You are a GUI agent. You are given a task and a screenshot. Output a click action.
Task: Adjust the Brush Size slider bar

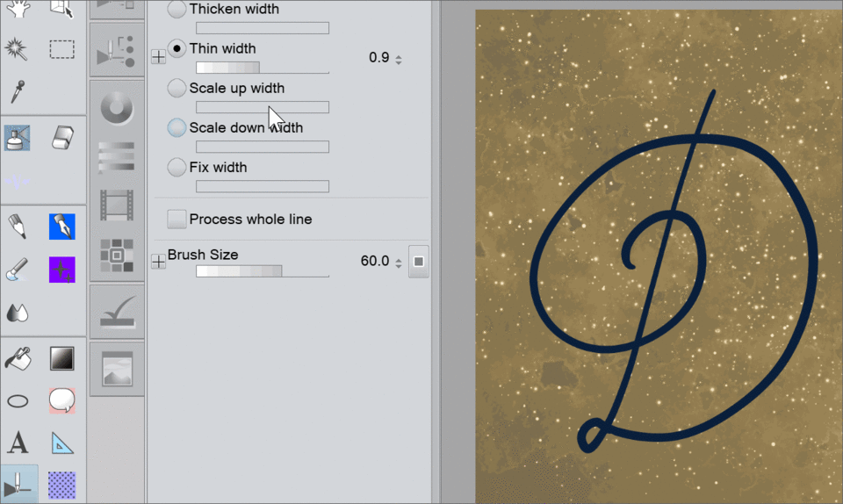(x=263, y=271)
